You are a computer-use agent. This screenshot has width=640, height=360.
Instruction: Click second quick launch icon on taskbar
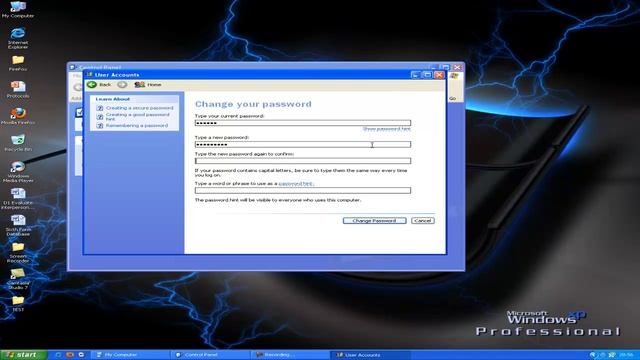point(70,355)
